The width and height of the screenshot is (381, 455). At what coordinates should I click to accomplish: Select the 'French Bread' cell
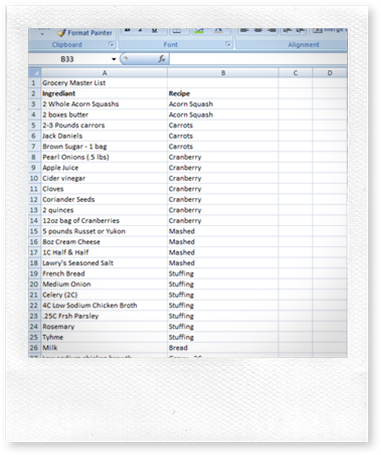(104, 274)
